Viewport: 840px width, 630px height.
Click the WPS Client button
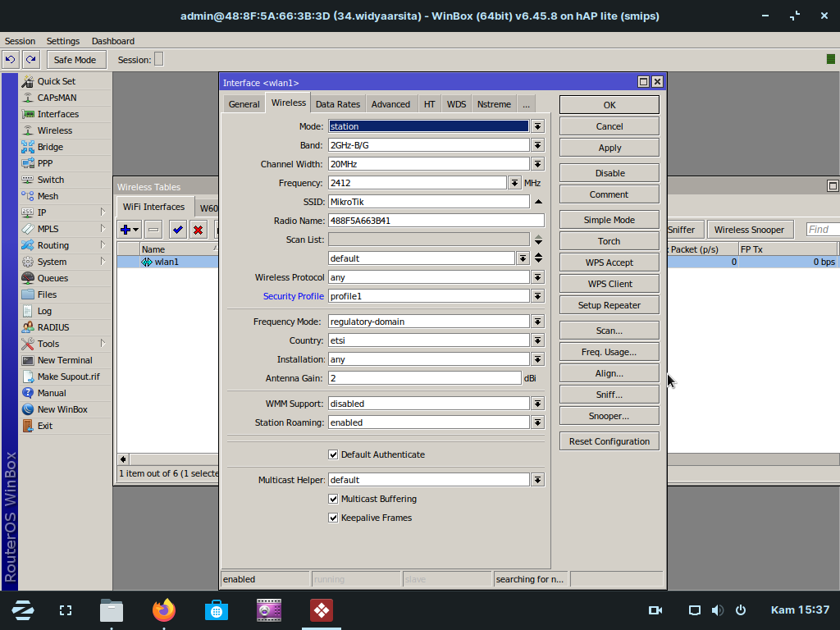click(609, 284)
